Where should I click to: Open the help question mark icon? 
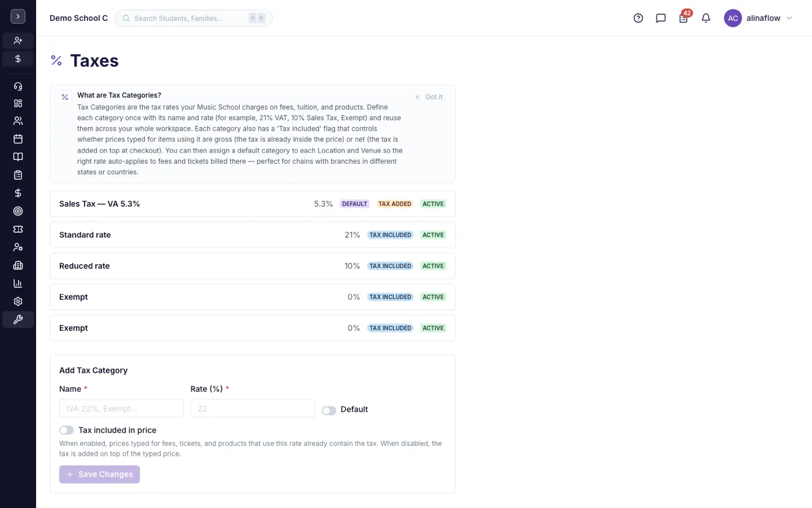pyautogui.click(x=638, y=18)
